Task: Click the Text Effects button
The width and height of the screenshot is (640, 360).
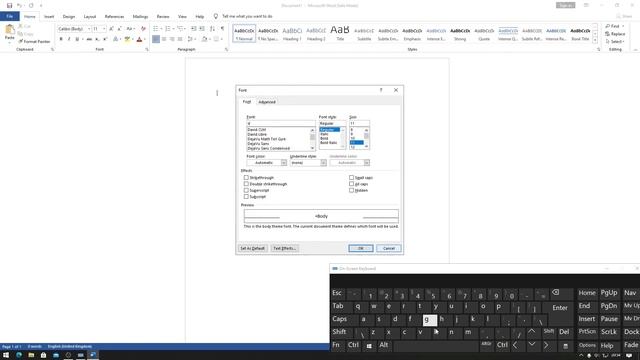Action: coord(284,248)
